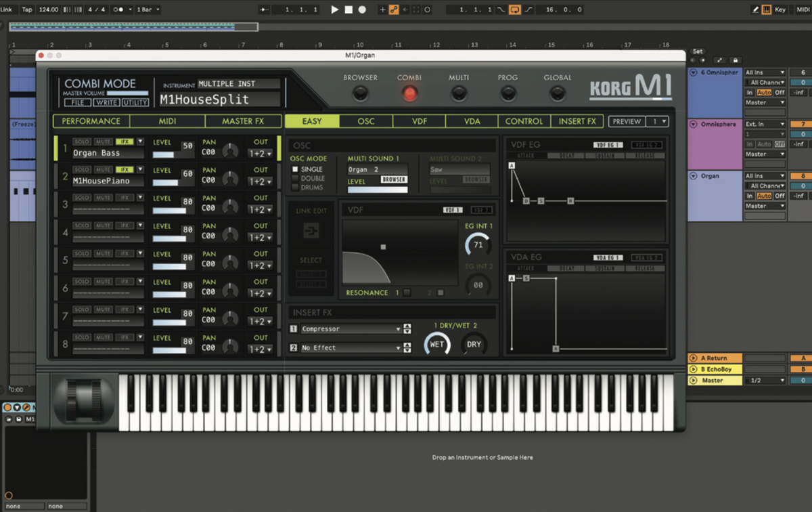Open the MASTER FX tab
Viewport: 812px width, 512px height.
tap(243, 121)
